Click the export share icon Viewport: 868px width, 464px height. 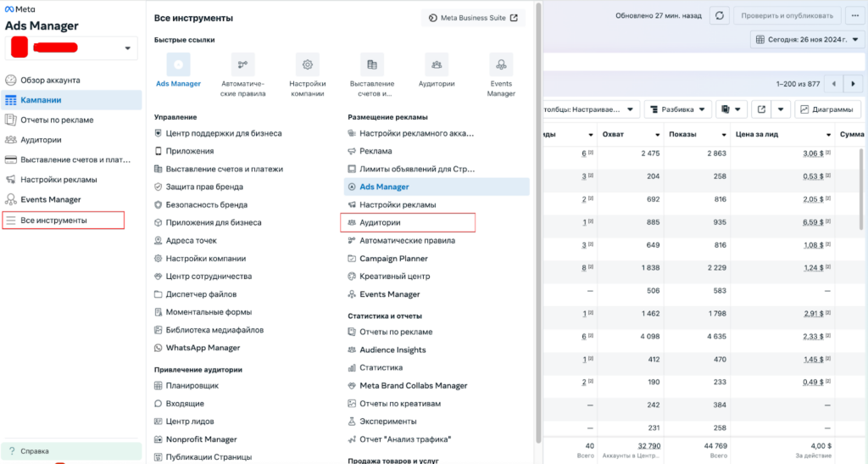pyautogui.click(x=761, y=109)
